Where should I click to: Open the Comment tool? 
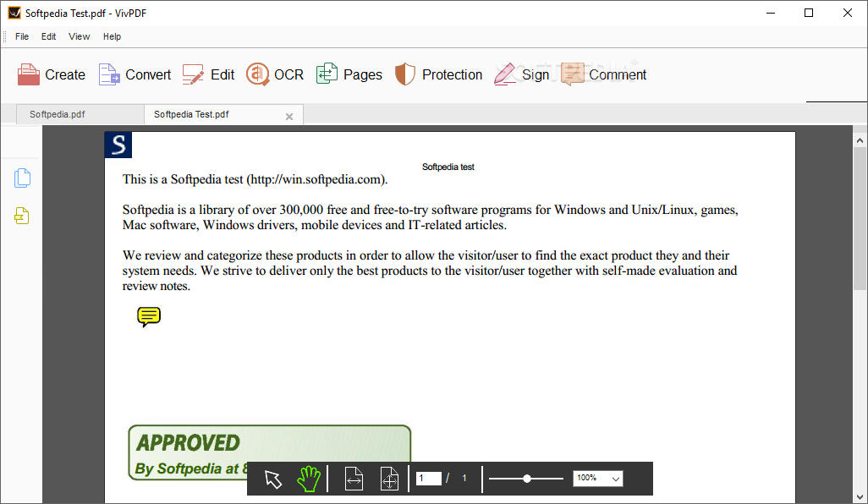tap(603, 74)
